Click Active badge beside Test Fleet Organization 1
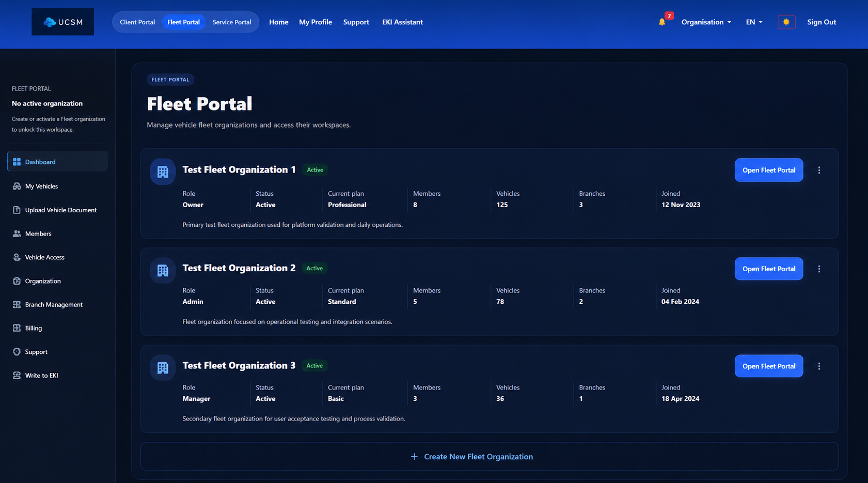 [315, 170]
